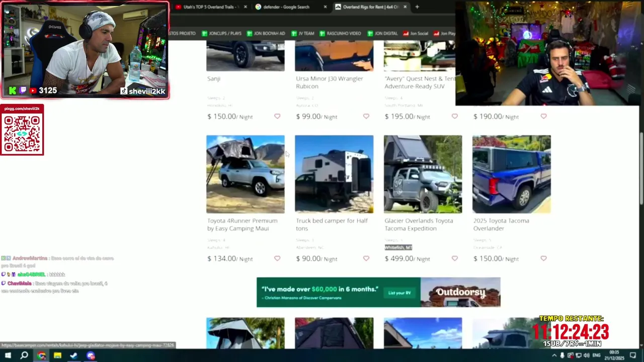Open the volume tray control
The height and width of the screenshot is (362, 644).
[587, 355]
